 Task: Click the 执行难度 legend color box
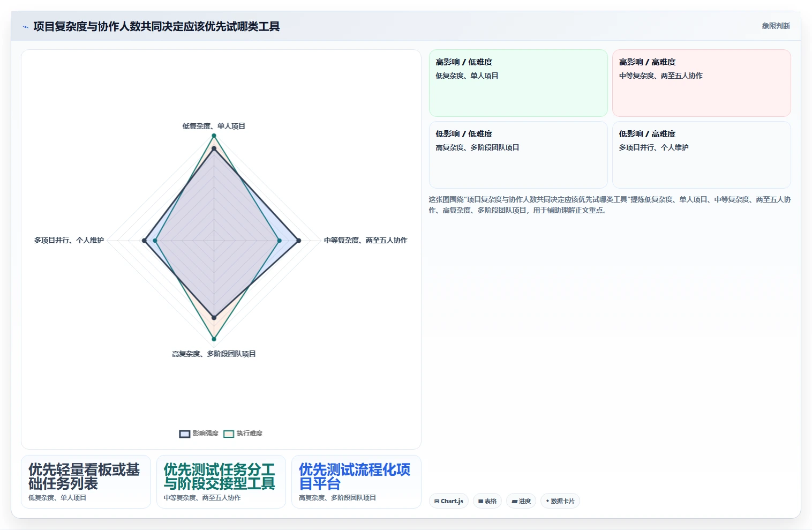[x=229, y=434]
